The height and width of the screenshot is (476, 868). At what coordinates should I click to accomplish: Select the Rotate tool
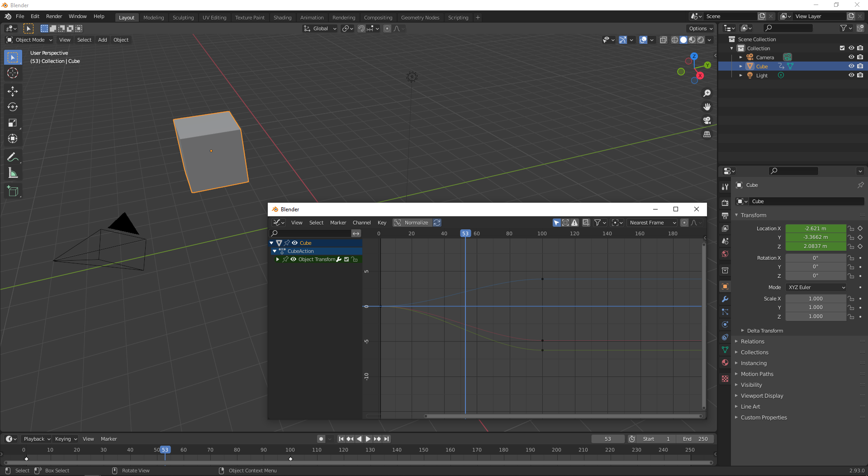[13, 107]
